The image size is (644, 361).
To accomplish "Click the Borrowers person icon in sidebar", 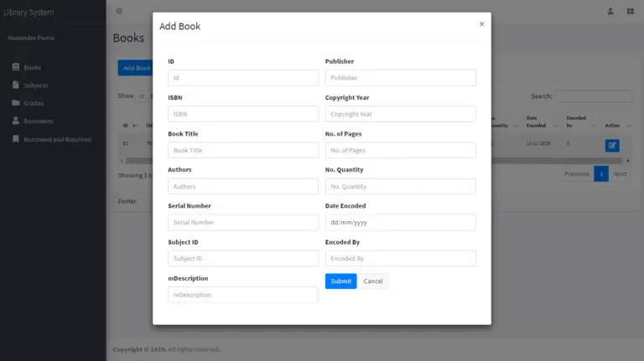I will click(x=16, y=121).
